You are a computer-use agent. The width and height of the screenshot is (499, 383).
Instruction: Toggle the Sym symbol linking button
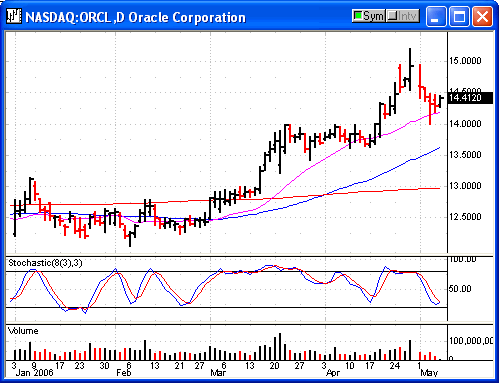369,16
